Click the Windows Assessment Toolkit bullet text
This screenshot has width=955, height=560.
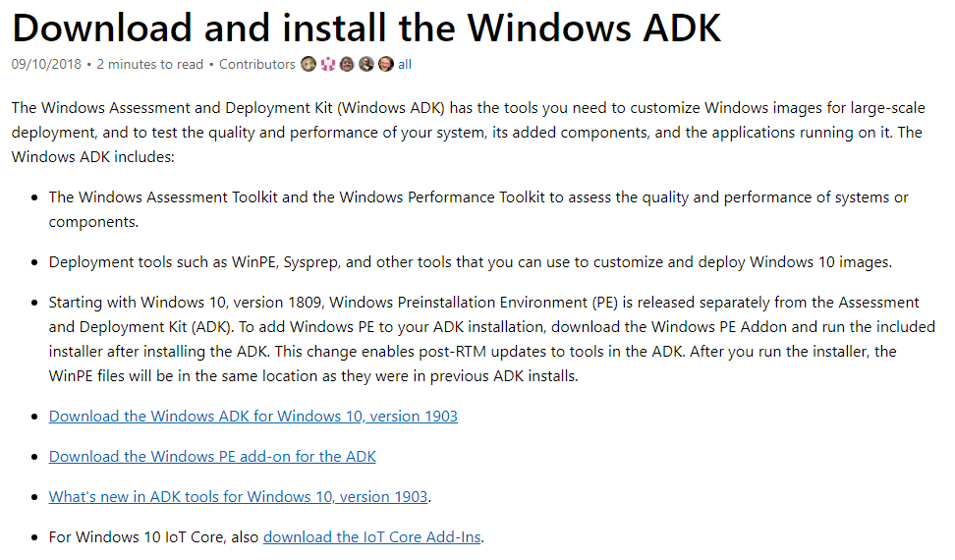click(478, 209)
